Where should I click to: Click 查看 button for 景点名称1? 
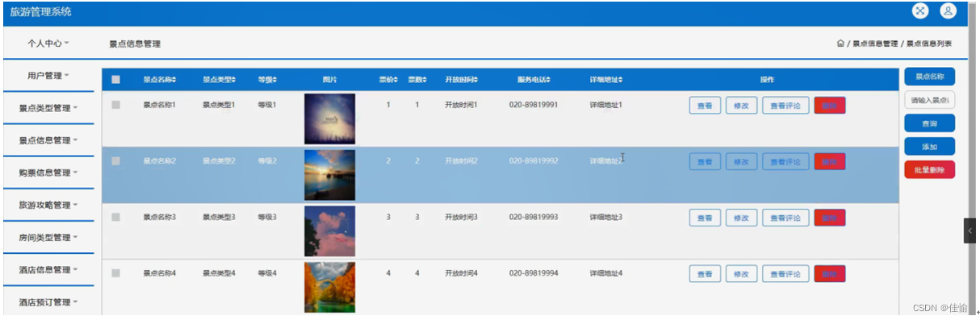[705, 106]
